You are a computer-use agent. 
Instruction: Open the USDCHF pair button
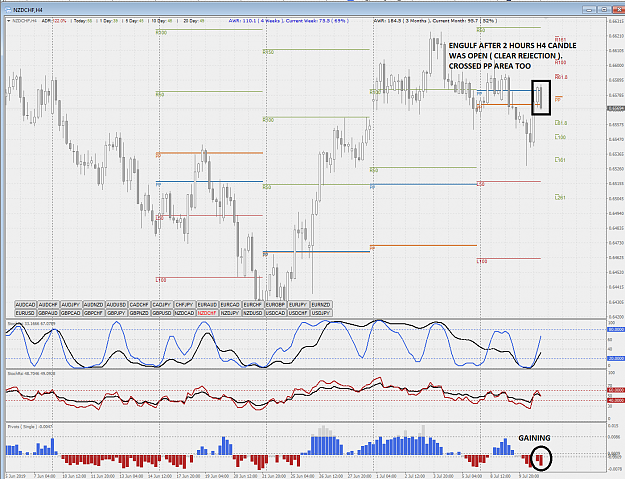click(298, 313)
